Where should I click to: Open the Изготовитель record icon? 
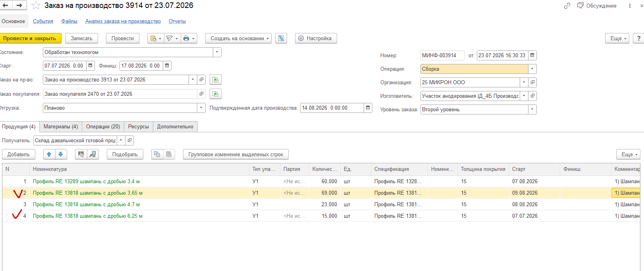[532, 96]
